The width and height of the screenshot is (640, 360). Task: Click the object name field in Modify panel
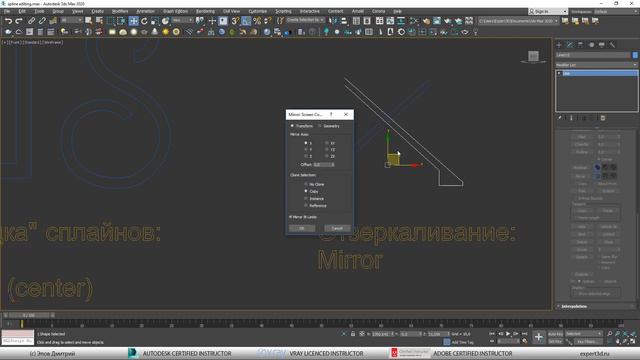click(593, 55)
